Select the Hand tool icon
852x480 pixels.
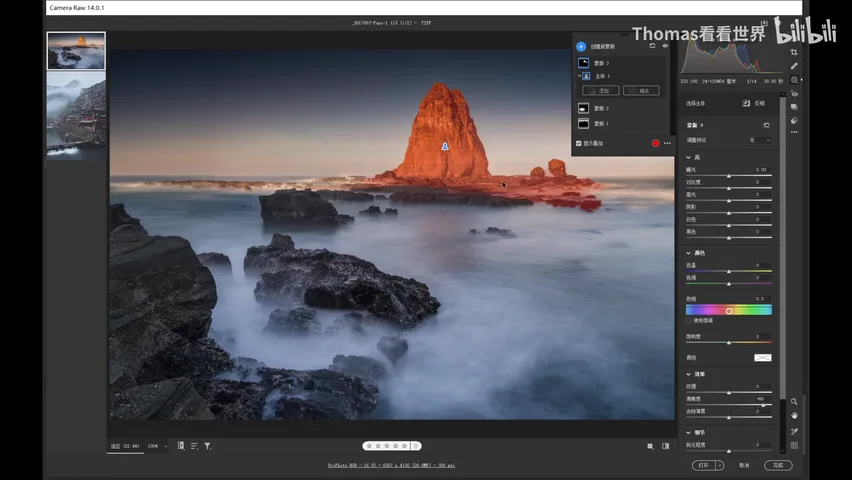[794, 415]
